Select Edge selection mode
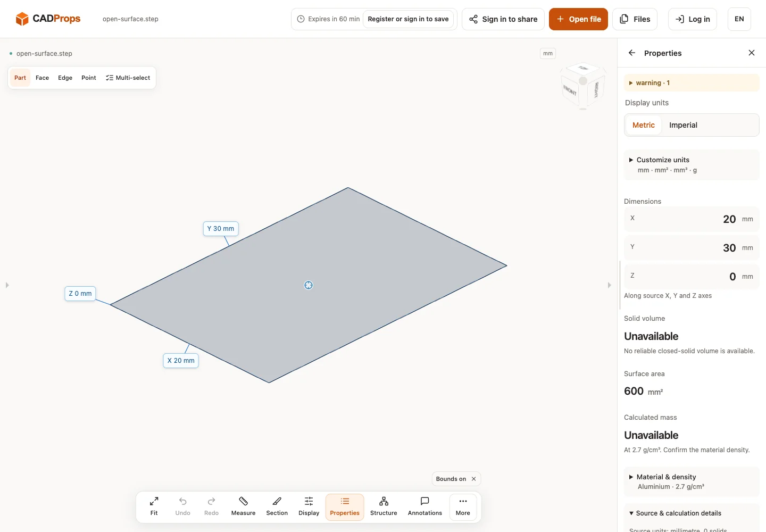Screen dimensions: 766x532 [x=65, y=78]
